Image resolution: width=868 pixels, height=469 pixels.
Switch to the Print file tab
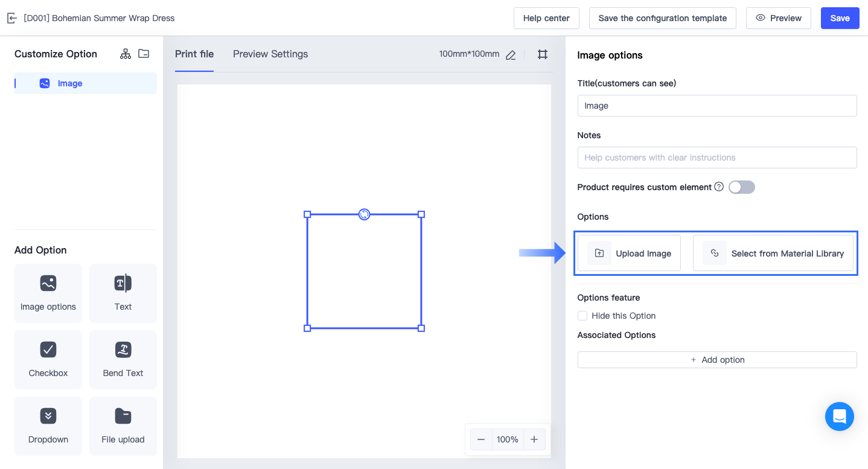[x=194, y=54]
